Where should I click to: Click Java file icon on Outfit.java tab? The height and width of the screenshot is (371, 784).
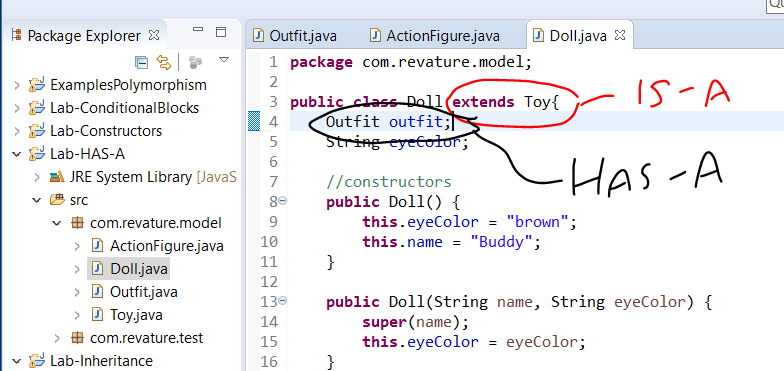[258, 36]
